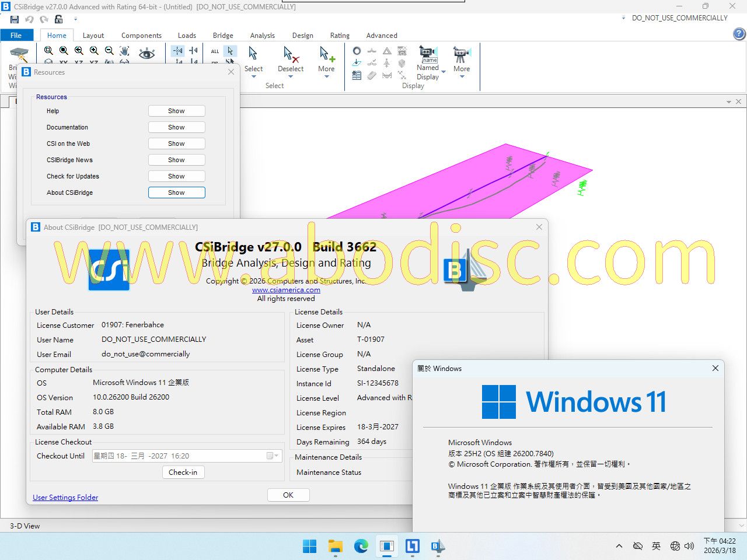The image size is (747, 560).
Task: Click the User Settings Folder link
Action: (65, 498)
